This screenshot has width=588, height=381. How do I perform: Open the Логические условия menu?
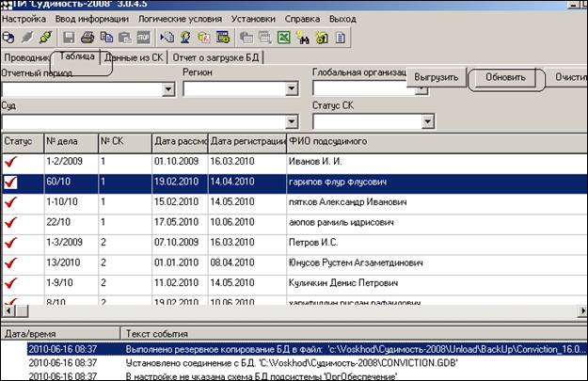click(180, 19)
